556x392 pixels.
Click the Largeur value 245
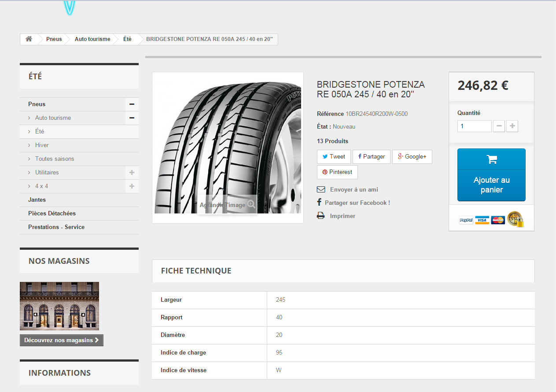click(x=280, y=300)
